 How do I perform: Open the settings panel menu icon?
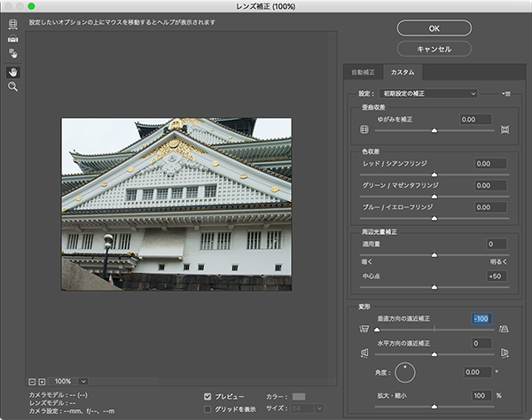pyautogui.click(x=507, y=92)
